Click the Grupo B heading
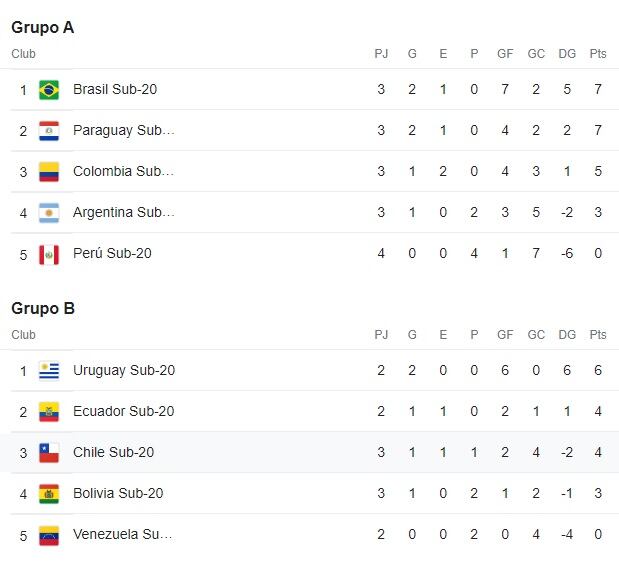Screen dimensions: 619x578 (43, 308)
